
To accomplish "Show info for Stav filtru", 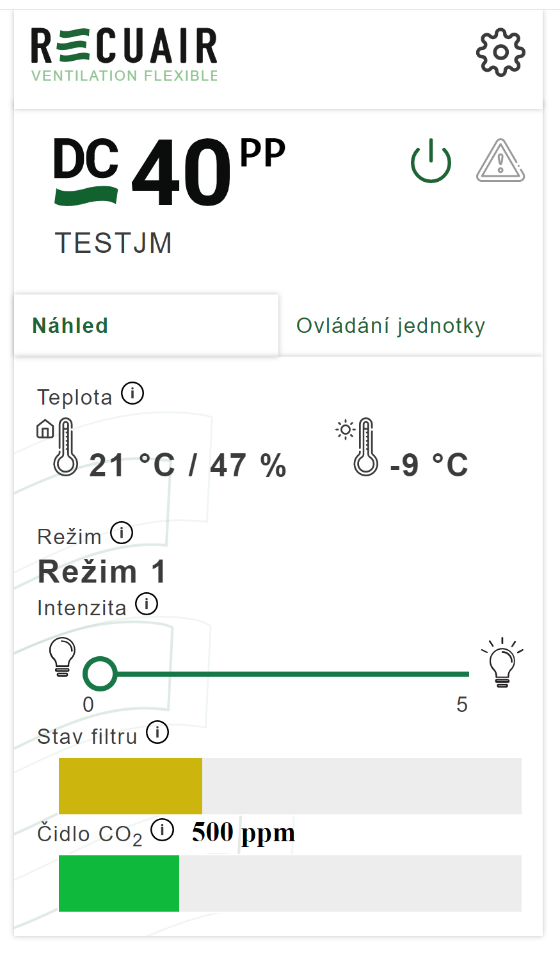I will click(157, 732).
